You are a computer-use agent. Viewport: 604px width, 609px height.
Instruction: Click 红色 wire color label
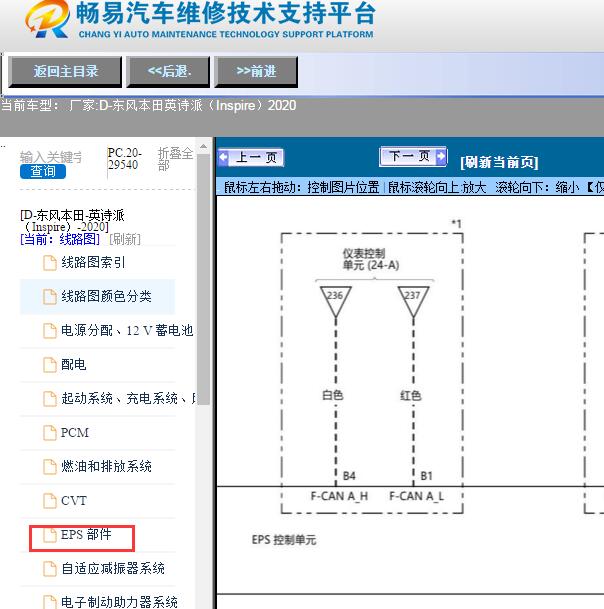(411, 395)
